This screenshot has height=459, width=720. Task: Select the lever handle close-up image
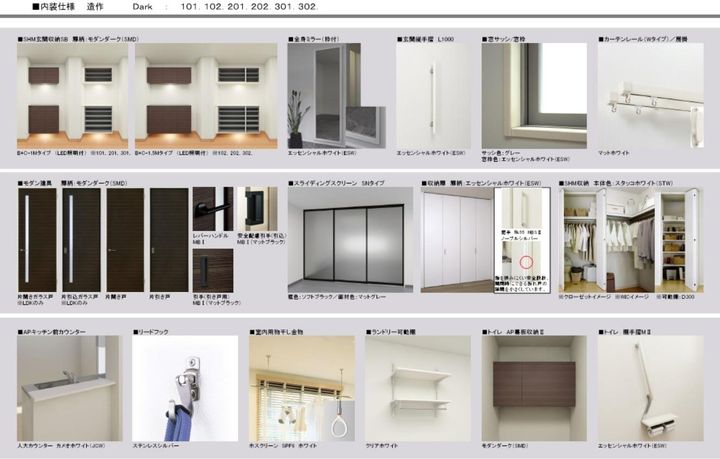[211, 210]
